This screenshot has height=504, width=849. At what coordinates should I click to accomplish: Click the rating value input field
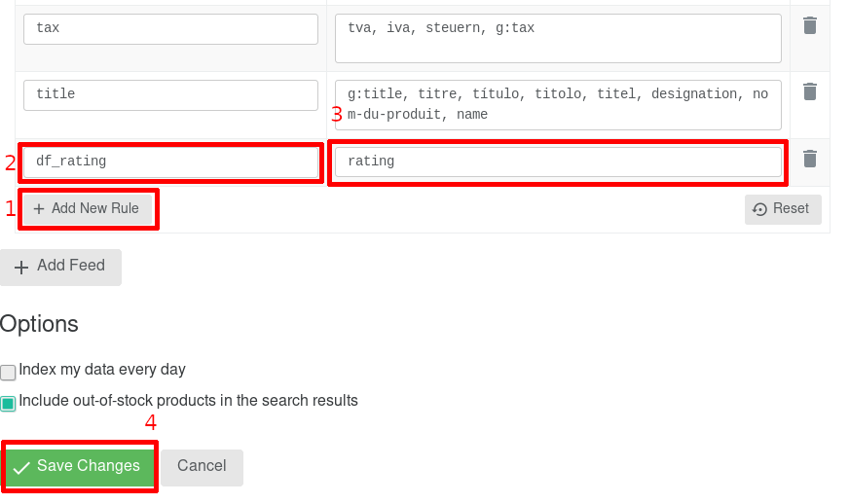coord(558,162)
